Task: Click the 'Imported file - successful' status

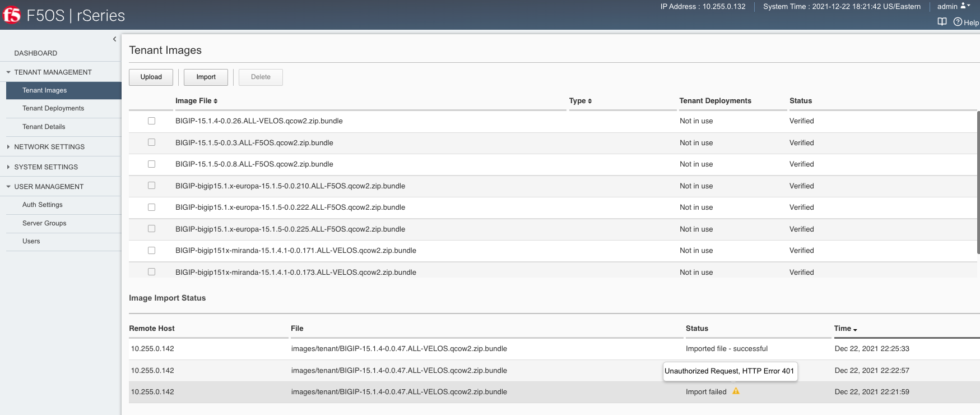Action: [727, 349]
